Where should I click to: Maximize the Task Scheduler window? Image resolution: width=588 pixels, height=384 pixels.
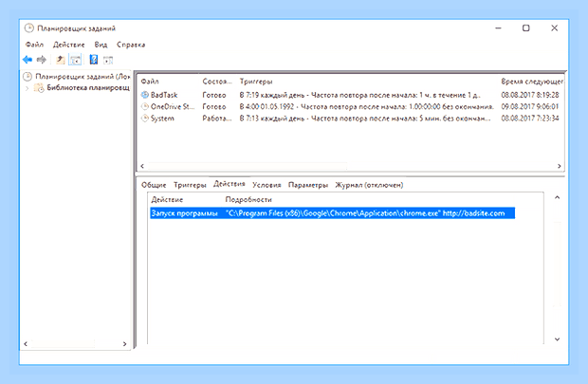click(526, 28)
